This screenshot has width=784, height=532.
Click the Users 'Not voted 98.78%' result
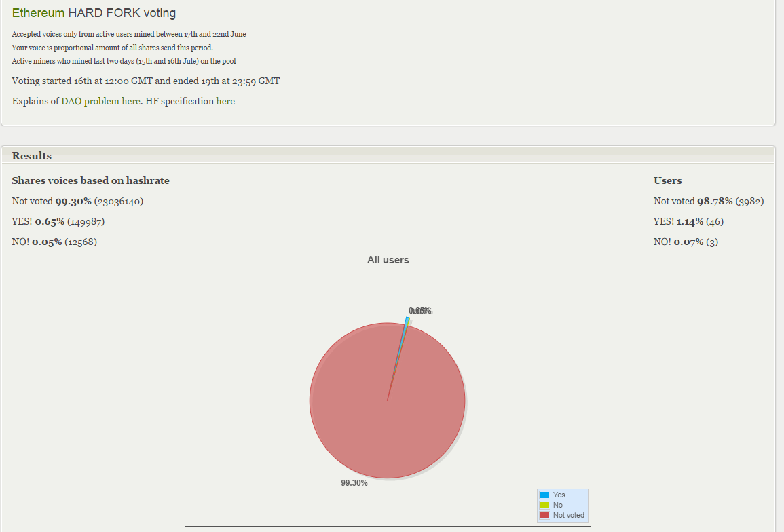[x=709, y=201]
